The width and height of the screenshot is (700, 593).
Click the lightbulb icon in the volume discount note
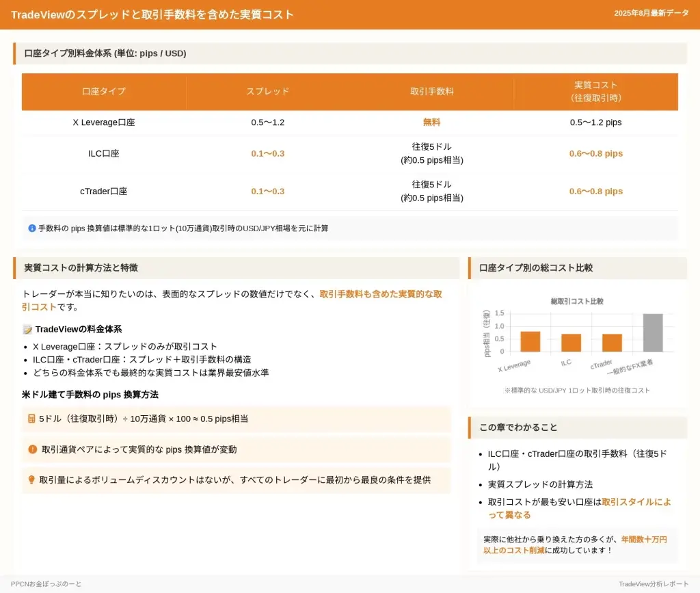31,480
